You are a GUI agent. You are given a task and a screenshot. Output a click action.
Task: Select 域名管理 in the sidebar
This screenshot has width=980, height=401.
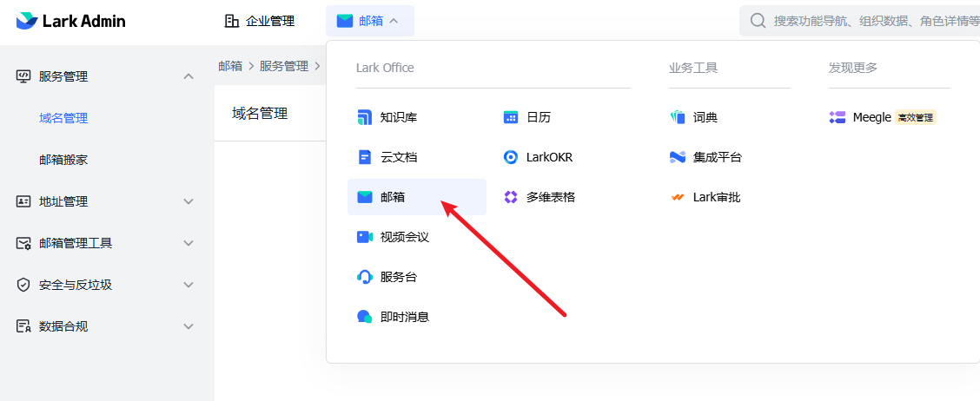click(x=63, y=118)
